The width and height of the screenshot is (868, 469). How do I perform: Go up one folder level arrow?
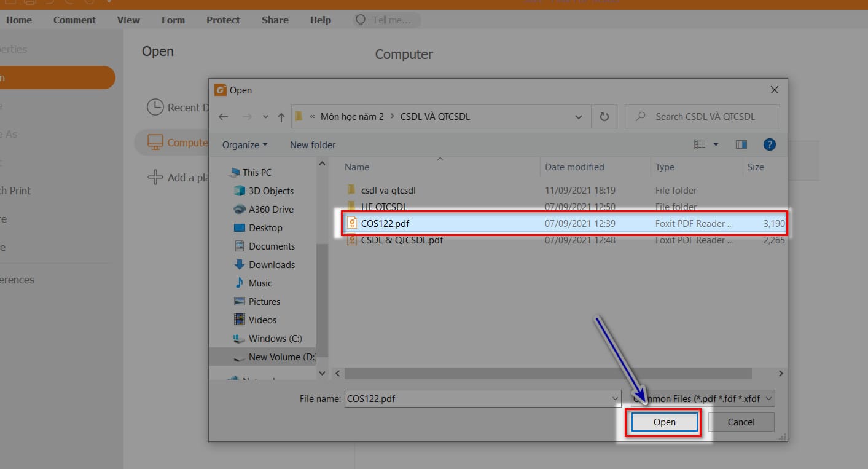(x=281, y=116)
